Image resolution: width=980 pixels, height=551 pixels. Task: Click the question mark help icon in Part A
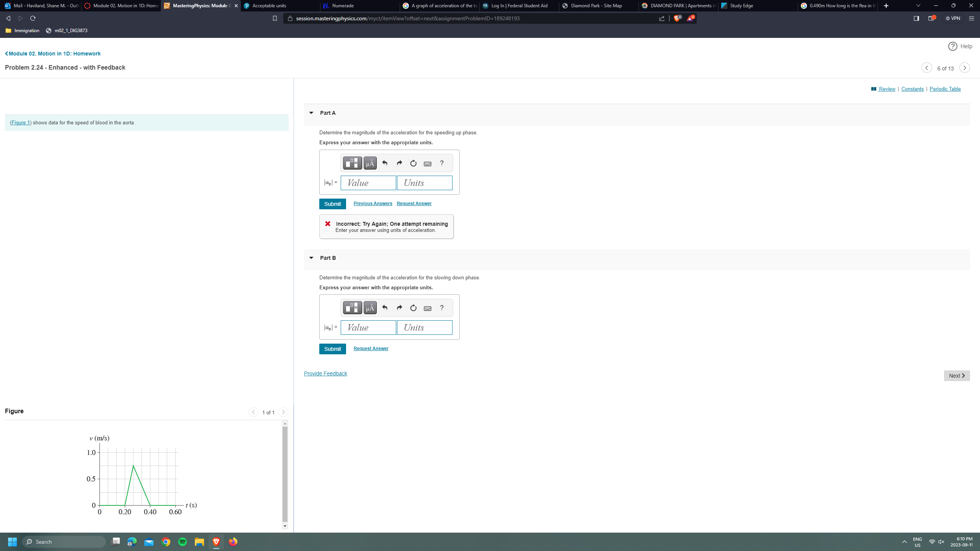click(442, 163)
